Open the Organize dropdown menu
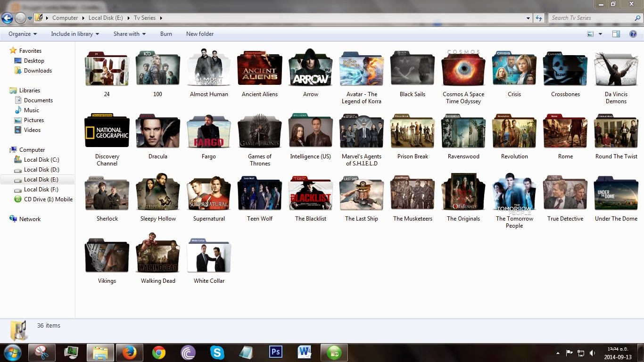Viewport: 644px width, 362px height. pyautogui.click(x=23, y=34)
